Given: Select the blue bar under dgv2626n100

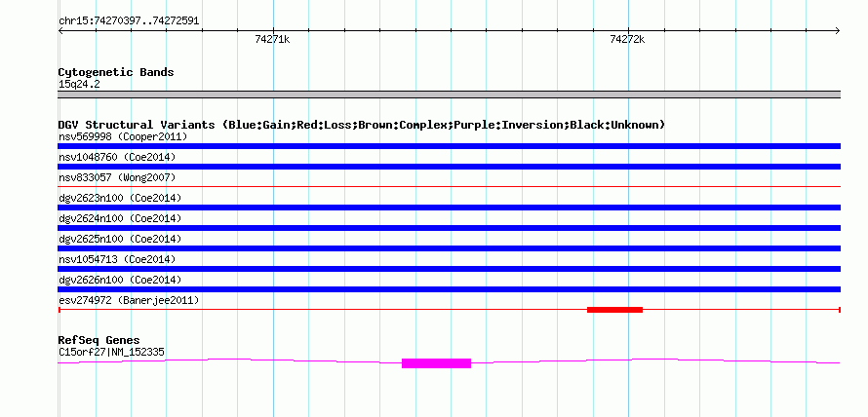Looking at the screenshot, I should click(x=449, y=289).
